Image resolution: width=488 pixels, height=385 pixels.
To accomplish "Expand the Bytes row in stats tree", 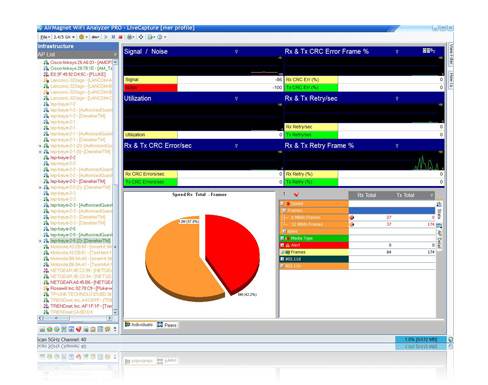I will (284, 231).
